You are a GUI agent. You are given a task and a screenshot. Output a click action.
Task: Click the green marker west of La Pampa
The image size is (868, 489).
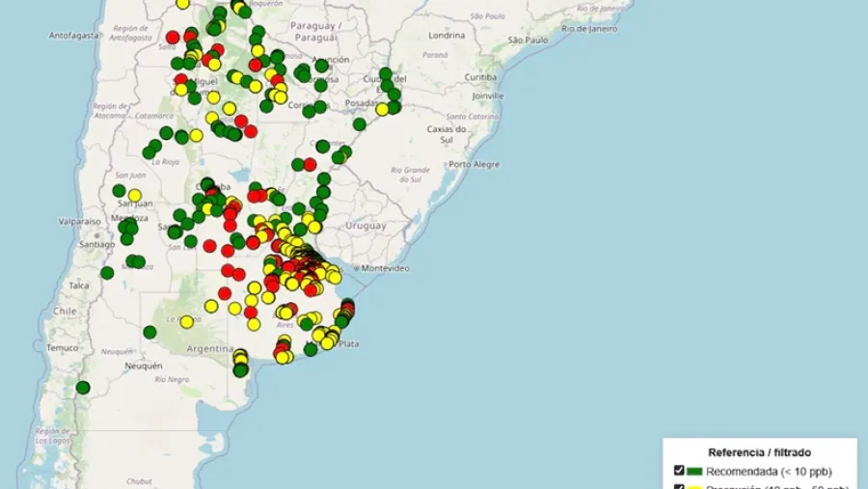coord(149,332)
